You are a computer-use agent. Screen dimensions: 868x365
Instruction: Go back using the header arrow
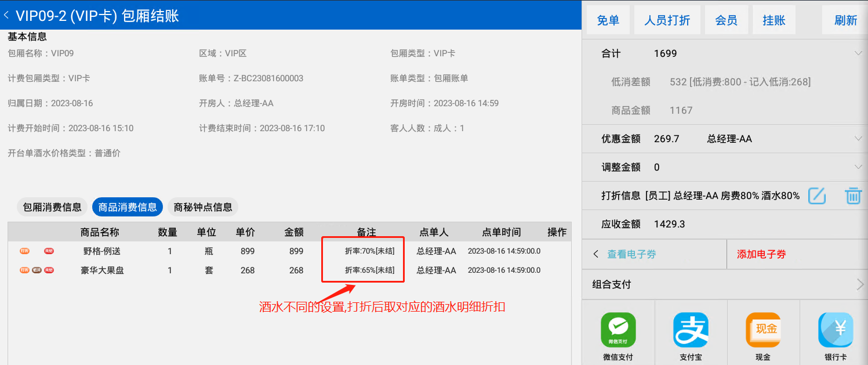[6, 16]
